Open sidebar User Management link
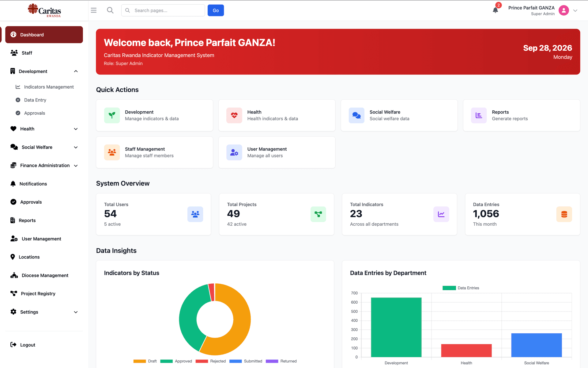This screenshot has width=588, height=368. coord(44,239)
